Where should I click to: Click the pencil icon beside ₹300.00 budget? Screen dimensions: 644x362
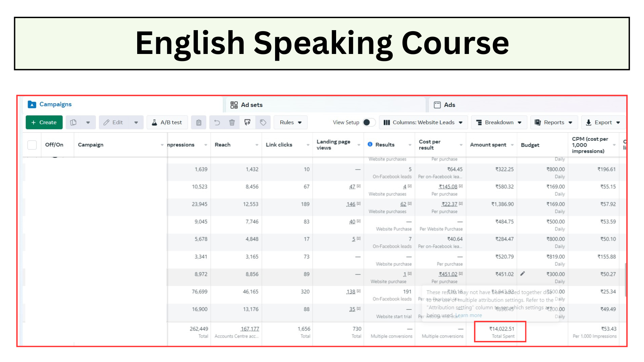point(523,274)
